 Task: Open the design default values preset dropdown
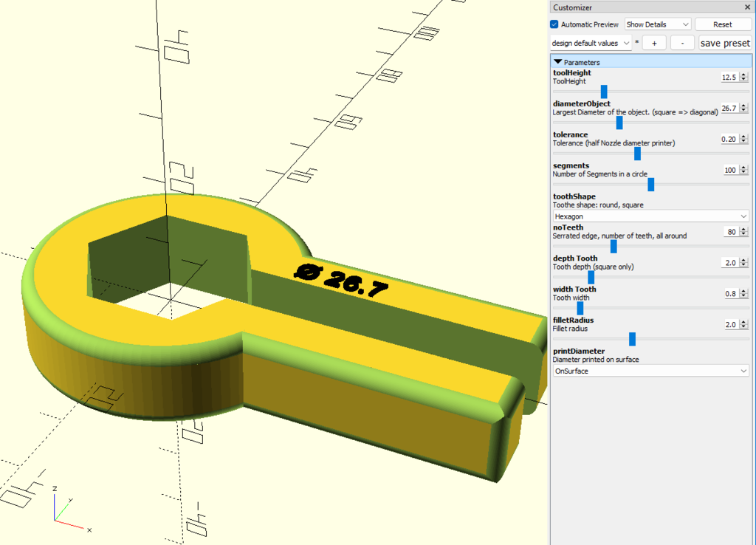point(591,43)
